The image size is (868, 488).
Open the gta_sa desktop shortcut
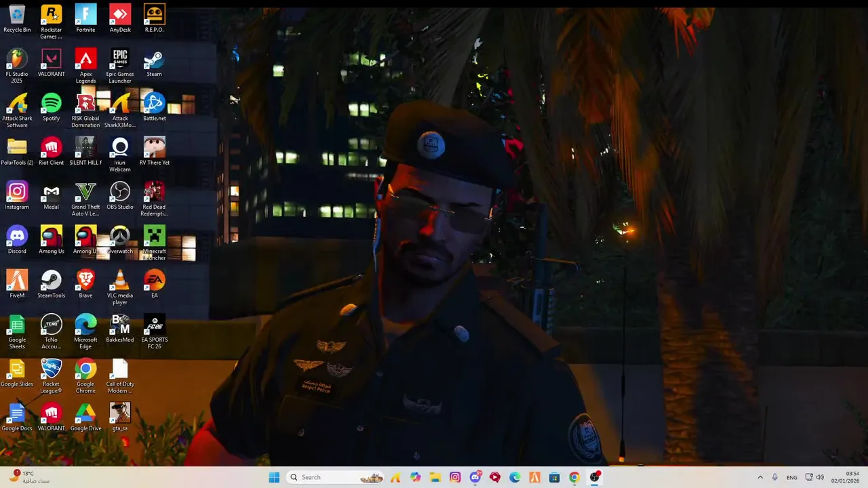point(120,418)
